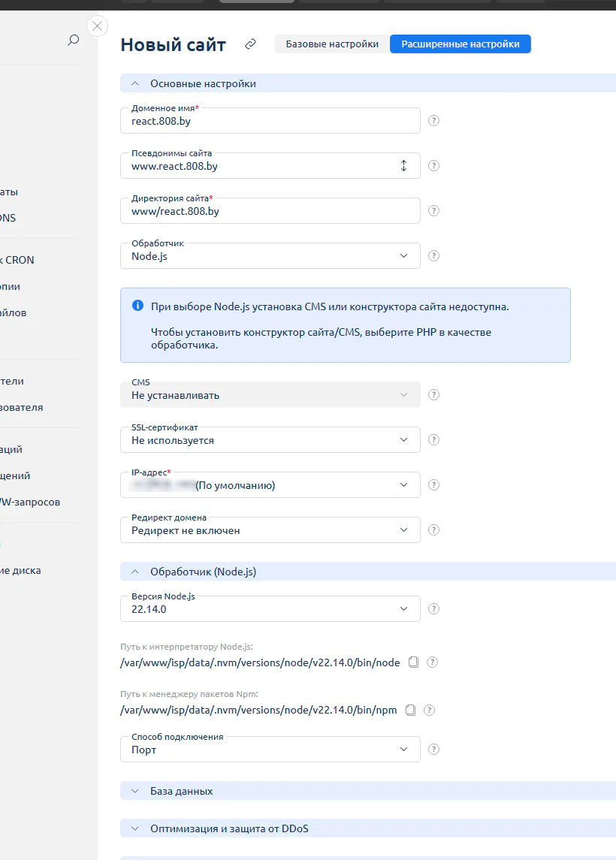Click the link icon next to Новый сайт title
The image size is (616, 860).
[250, 44]
